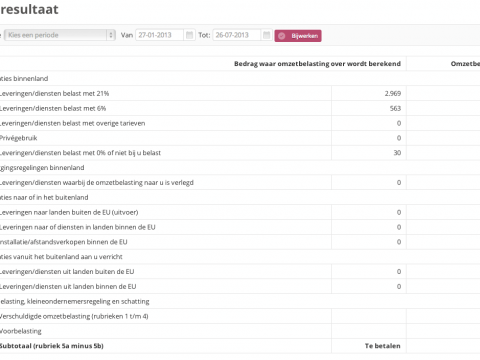The height and width of the screenshot is (360, 480).
Task: Click the 'Bedrag waar omzetbelasting over wordt berekend' header
Action: click(x=317, y=64)
